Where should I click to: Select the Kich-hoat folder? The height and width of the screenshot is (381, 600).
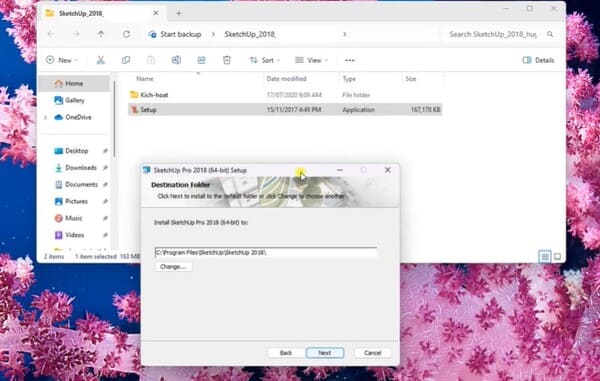(285, 95)
